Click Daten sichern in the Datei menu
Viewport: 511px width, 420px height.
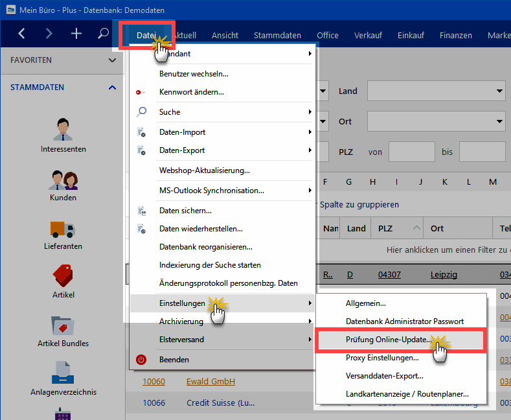click(185, 211)
